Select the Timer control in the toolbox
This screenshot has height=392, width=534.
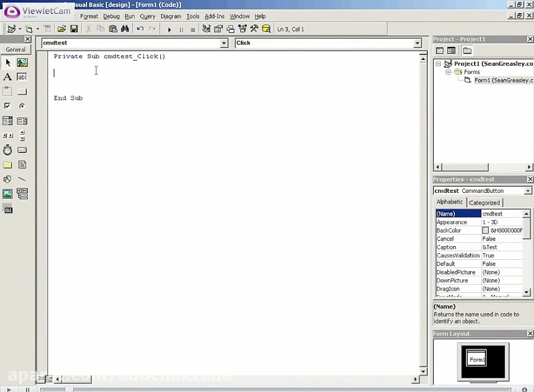click(8, 150)
